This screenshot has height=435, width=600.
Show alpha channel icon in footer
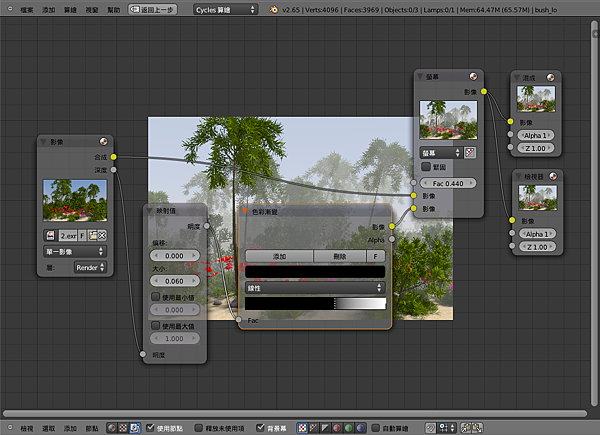pyautogui.click(x=325, y=428)
